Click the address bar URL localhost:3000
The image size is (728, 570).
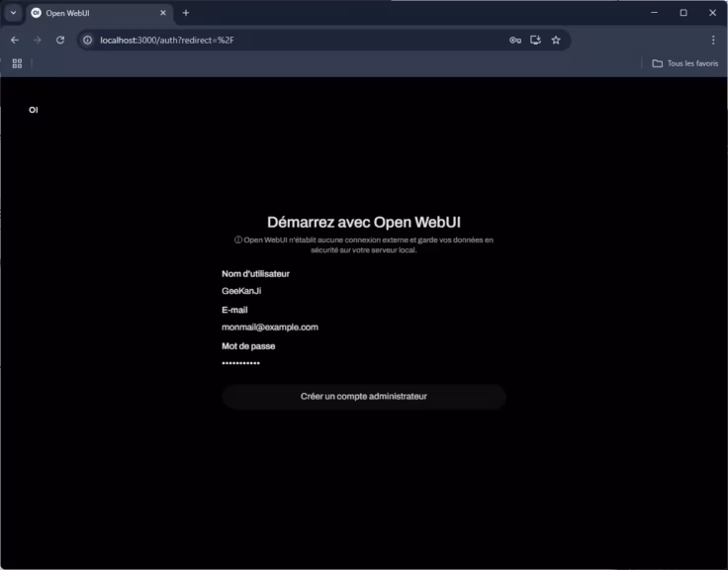(167, 40)
